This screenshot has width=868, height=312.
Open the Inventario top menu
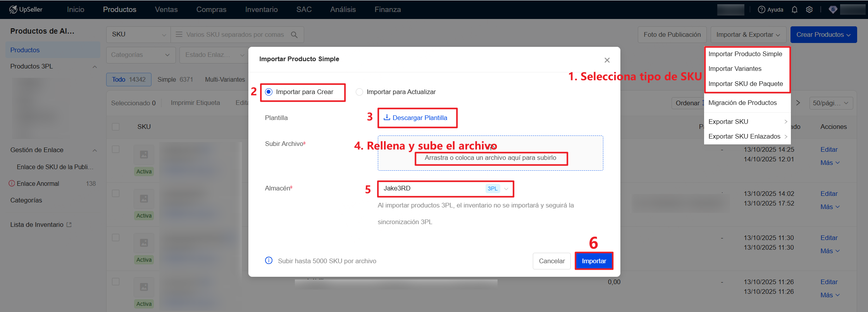coord(261,10)
